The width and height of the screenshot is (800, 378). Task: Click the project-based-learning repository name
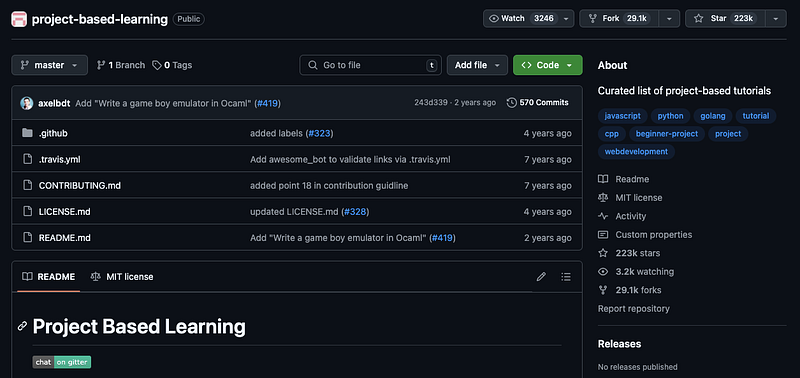[99, 19]
